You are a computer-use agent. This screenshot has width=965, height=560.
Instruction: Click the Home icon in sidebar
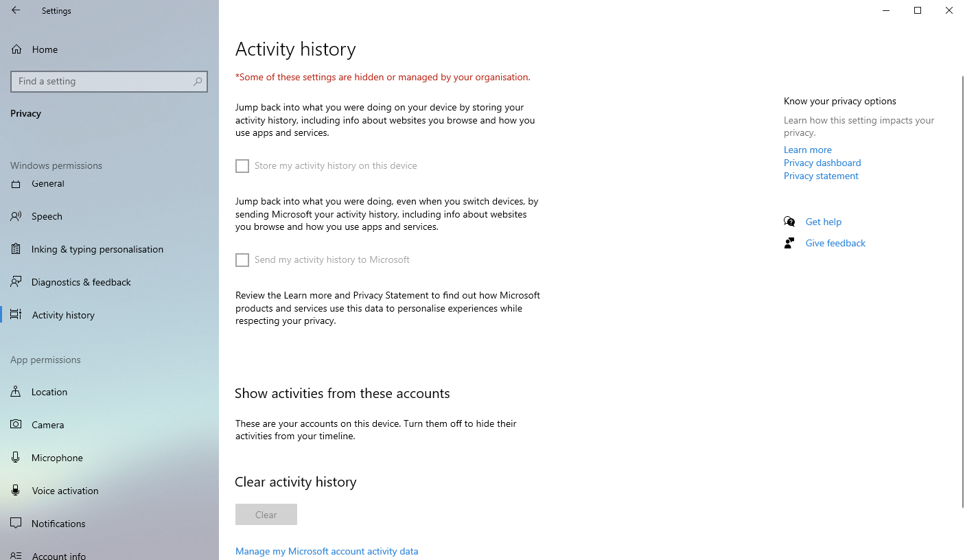[x=16, y=49]
